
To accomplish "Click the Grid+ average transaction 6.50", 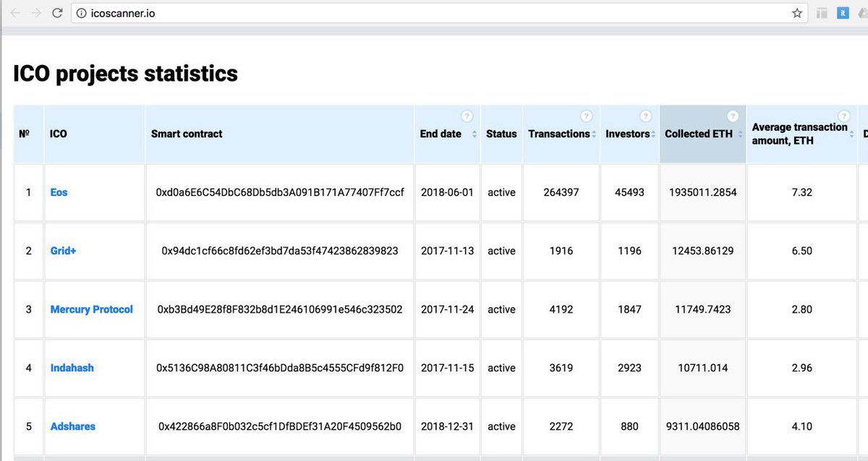I will [802, 251].
